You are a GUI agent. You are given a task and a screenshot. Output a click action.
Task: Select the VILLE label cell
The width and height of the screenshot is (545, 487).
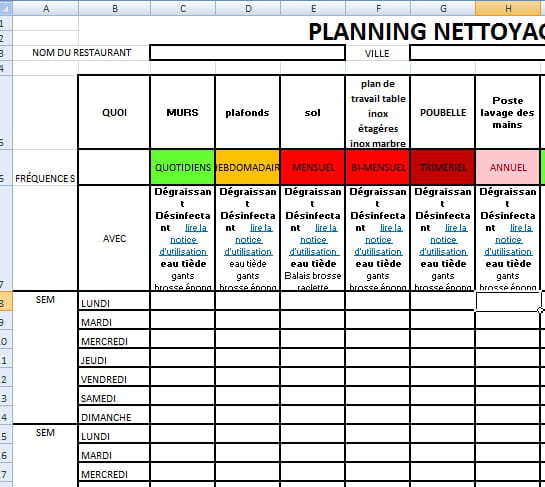coord(377,54)
